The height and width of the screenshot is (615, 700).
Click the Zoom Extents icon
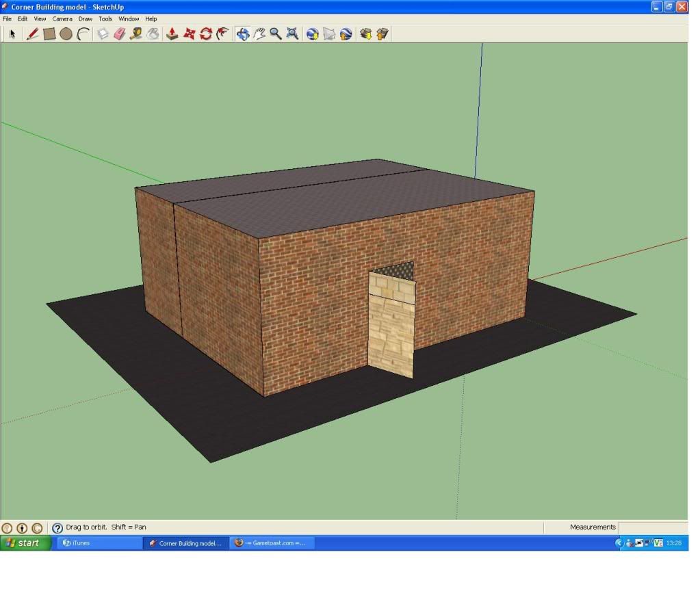[x=292, y=34]
